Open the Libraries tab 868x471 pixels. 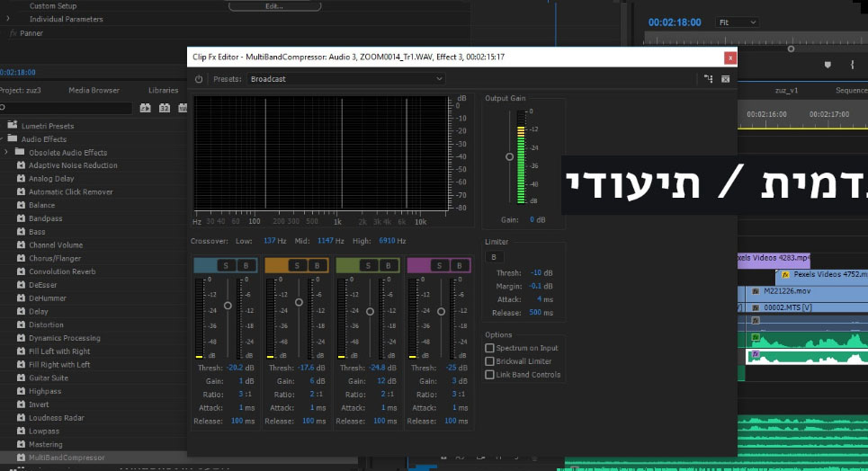click(163, 90)
